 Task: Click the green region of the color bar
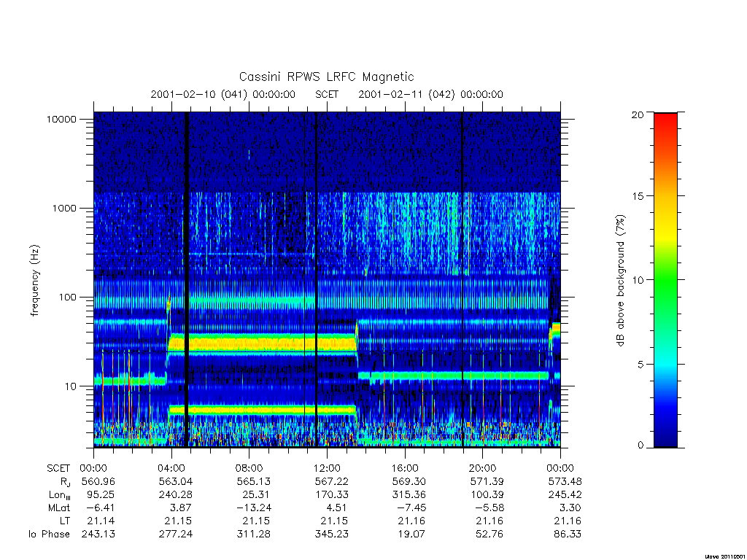[x=665, y=281]
